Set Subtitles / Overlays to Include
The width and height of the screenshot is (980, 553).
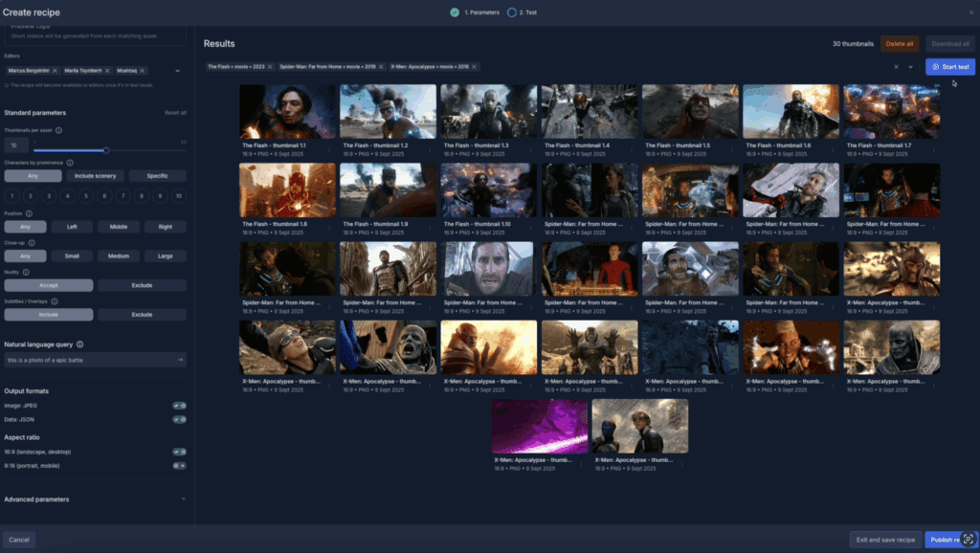(49, 315)
